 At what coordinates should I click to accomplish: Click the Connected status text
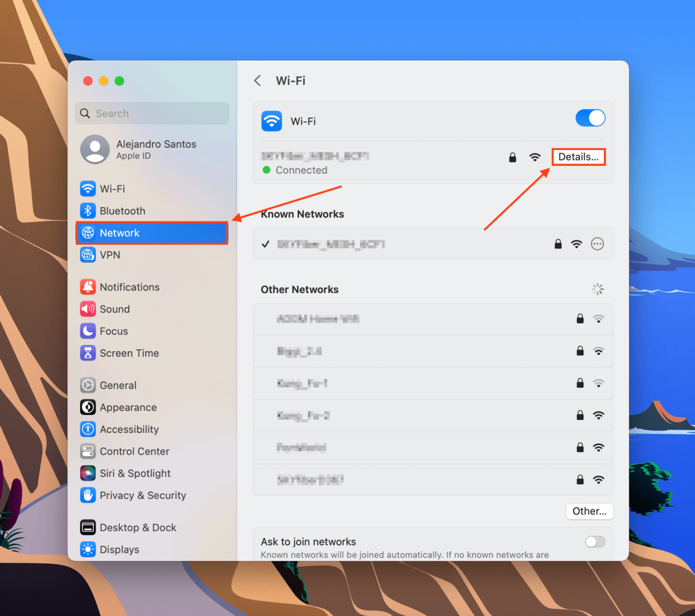301,170
